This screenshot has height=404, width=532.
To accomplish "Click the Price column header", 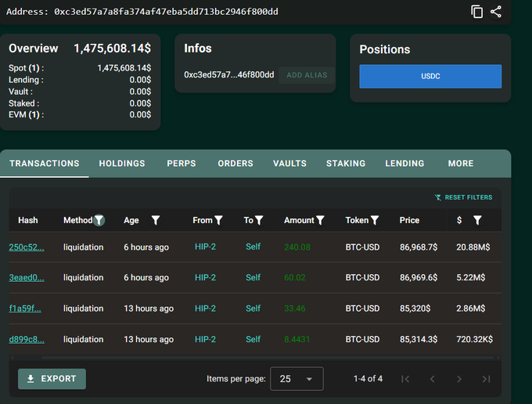I will 409,220.
